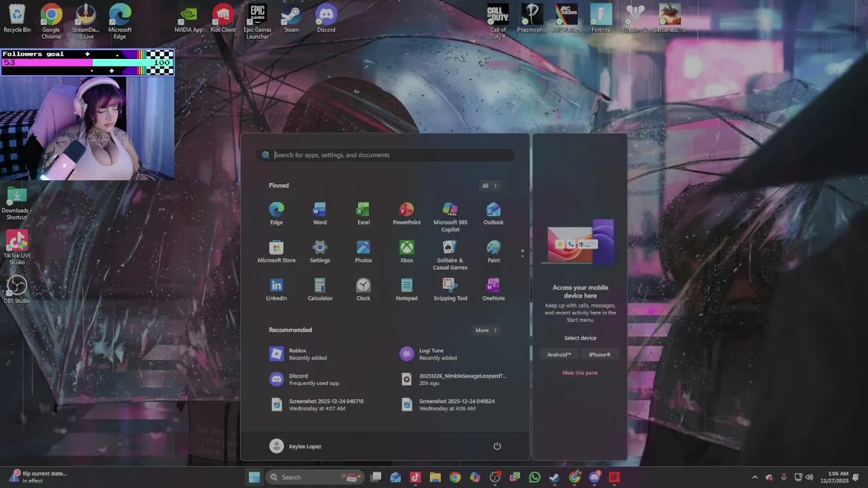Click the power button in Start menu
Image resolution: width=868 pixels, height=488 pixels.
[x=497, y=446]
